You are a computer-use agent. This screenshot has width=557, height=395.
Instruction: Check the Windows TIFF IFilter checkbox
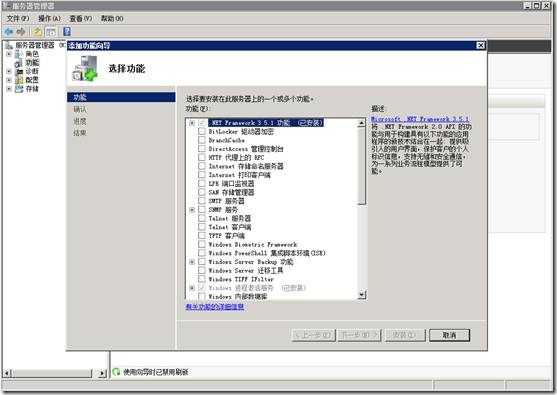[x=202, y=279]
